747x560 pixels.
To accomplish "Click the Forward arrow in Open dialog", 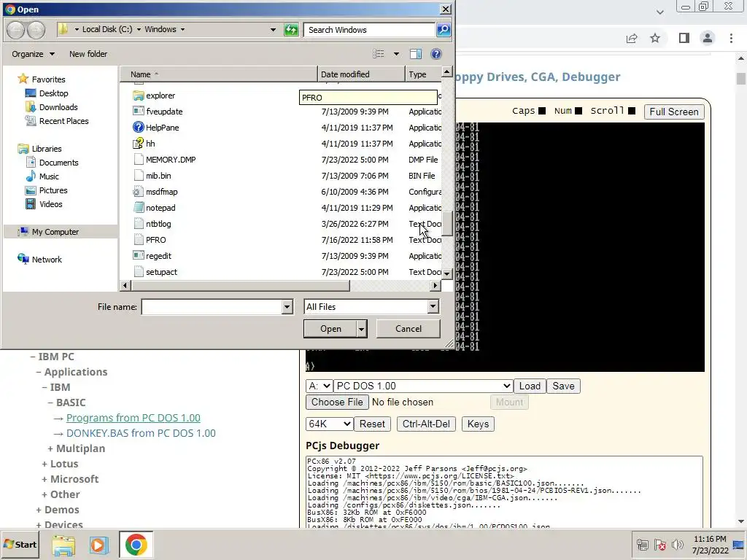I will 36,29.
